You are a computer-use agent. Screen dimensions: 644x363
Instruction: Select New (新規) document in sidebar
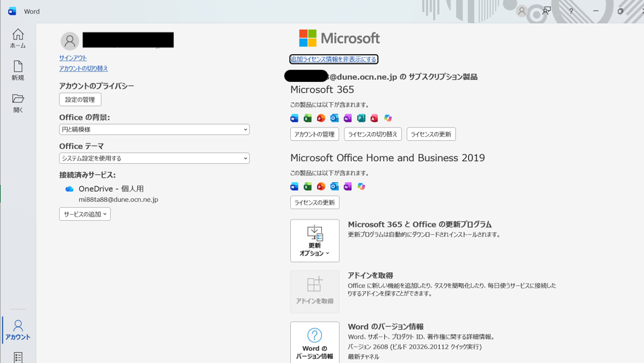tap(18, 70)
